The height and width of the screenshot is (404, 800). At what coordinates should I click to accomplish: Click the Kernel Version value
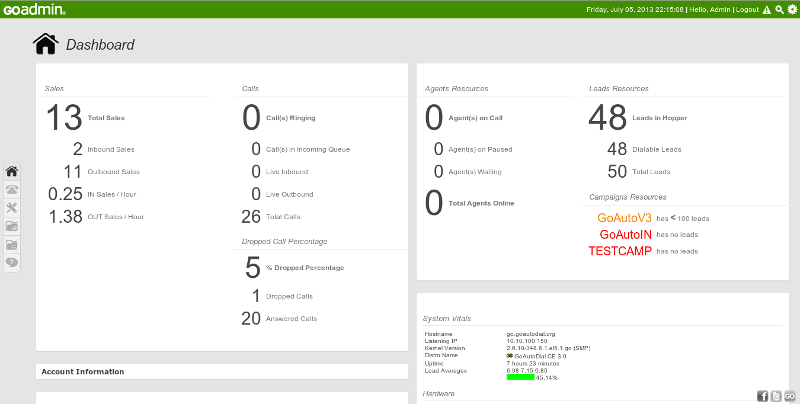[x=548, y=348]
